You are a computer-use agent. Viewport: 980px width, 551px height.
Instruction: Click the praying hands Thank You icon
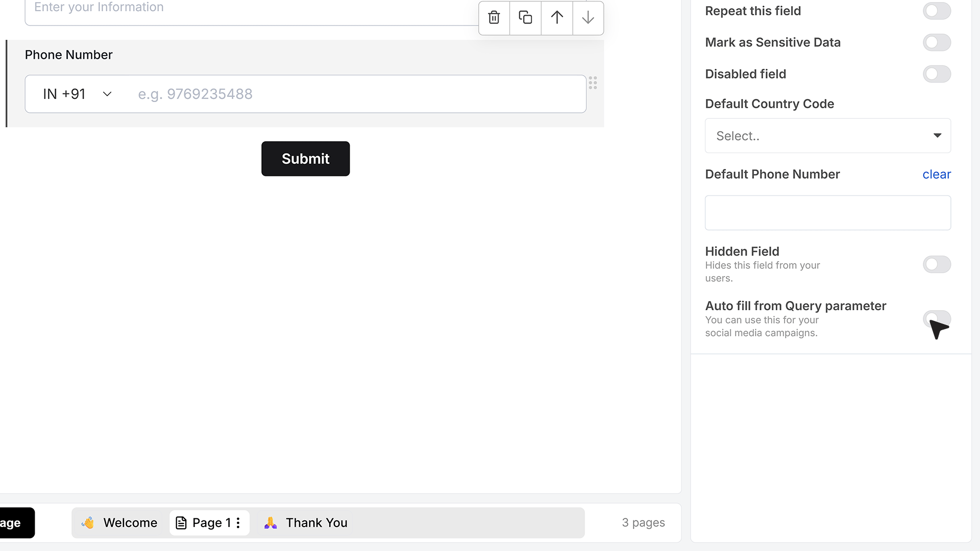pyautogui.click(x=271, y=522)
